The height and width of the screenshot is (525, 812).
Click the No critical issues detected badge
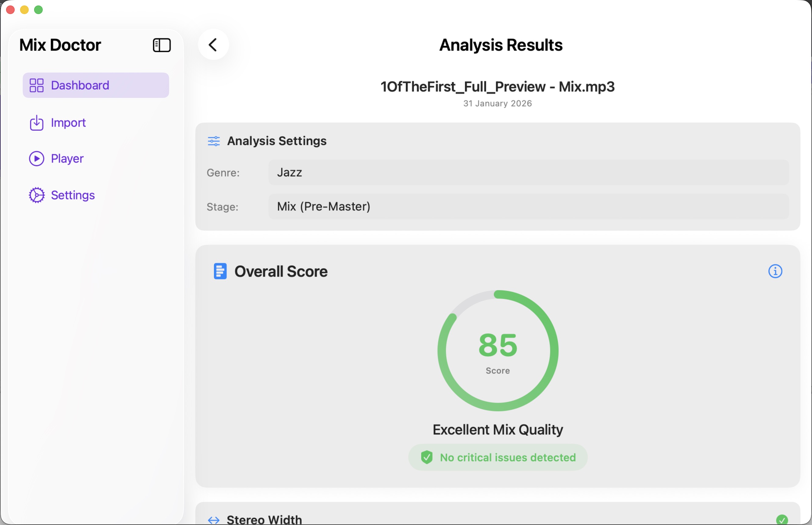point(497,457)
